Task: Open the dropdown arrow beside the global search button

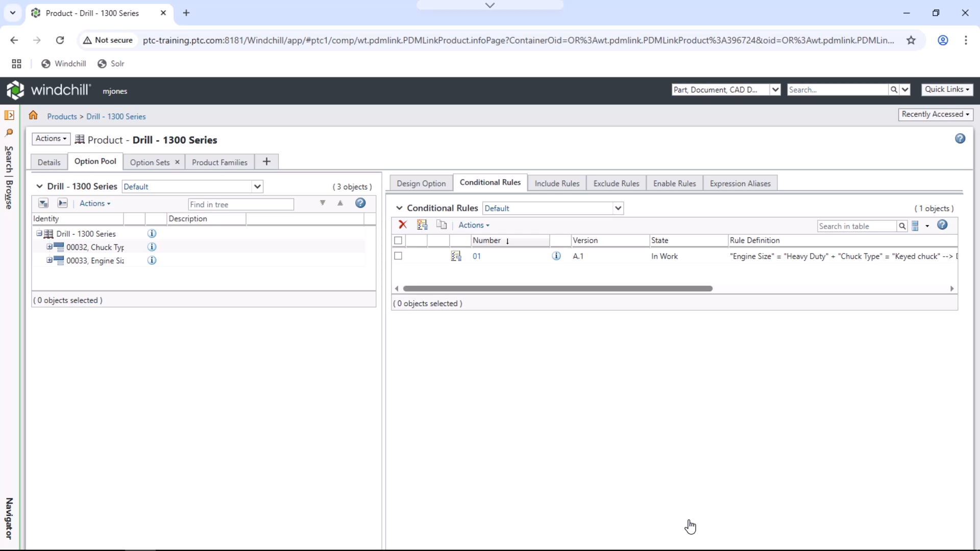Action: [x=905, y=90]
